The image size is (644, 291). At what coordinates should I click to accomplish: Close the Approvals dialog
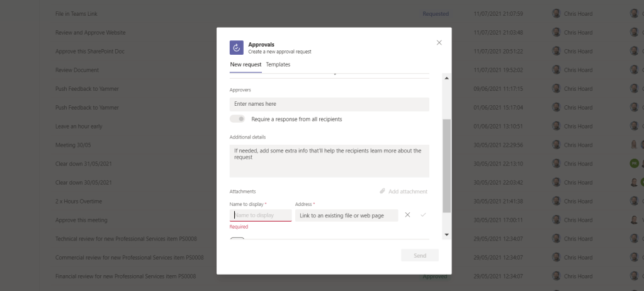click(439, 42)
